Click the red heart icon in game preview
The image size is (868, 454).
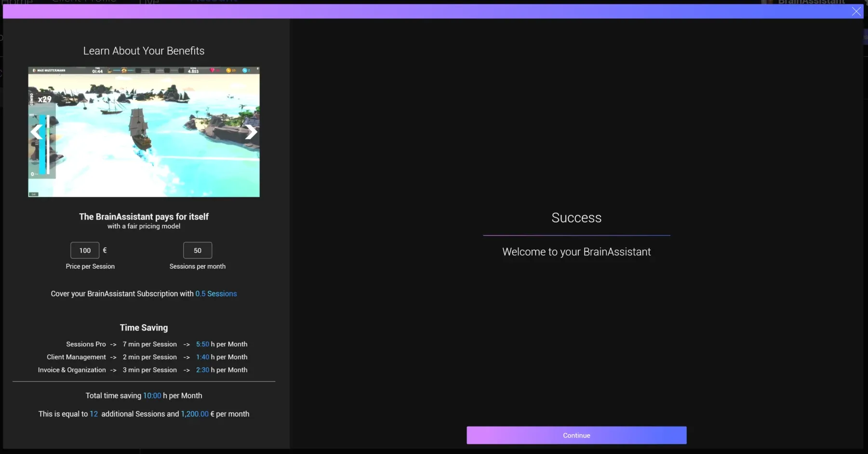(x=212, y=70)
